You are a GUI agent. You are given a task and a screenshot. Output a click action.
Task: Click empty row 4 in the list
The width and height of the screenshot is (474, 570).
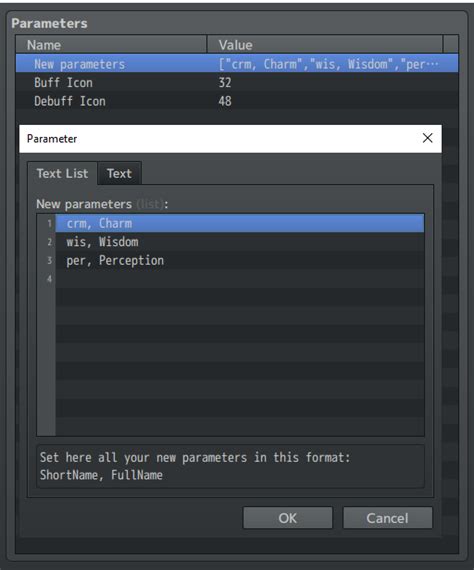pyautogui.click(x=240, y=279)
